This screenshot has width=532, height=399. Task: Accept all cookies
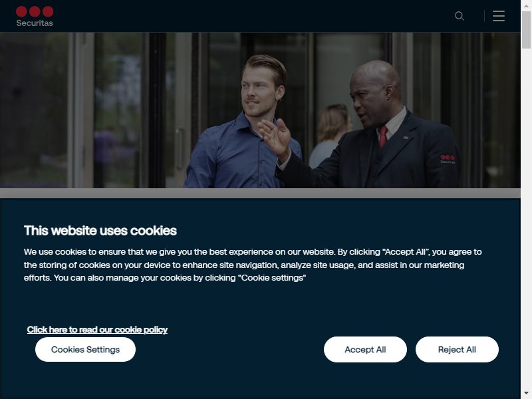pos(365,350)
